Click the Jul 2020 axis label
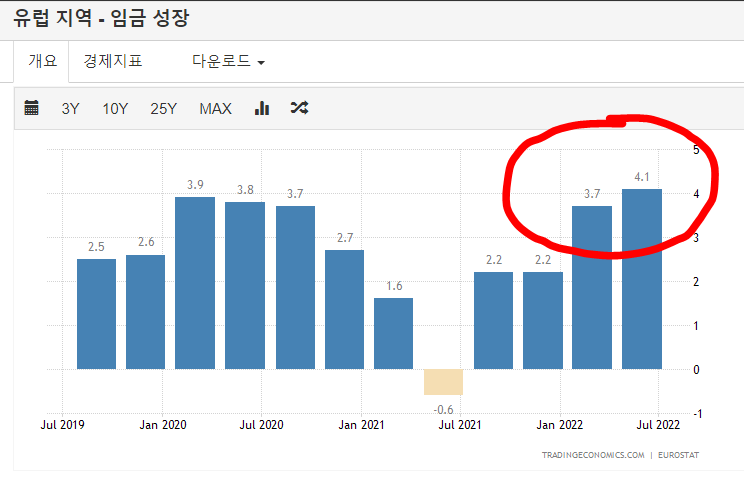The image size is (744, 500). click(x=261, y=425)
